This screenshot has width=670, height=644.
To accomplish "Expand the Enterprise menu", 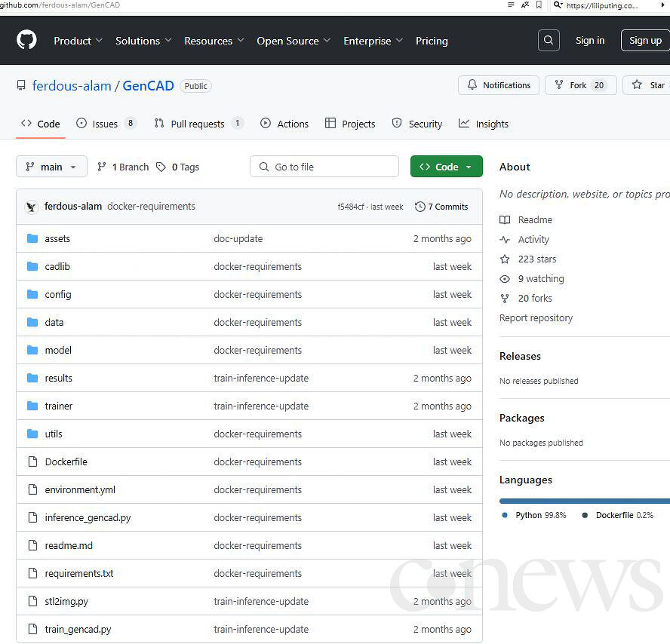I will [373, 41].
